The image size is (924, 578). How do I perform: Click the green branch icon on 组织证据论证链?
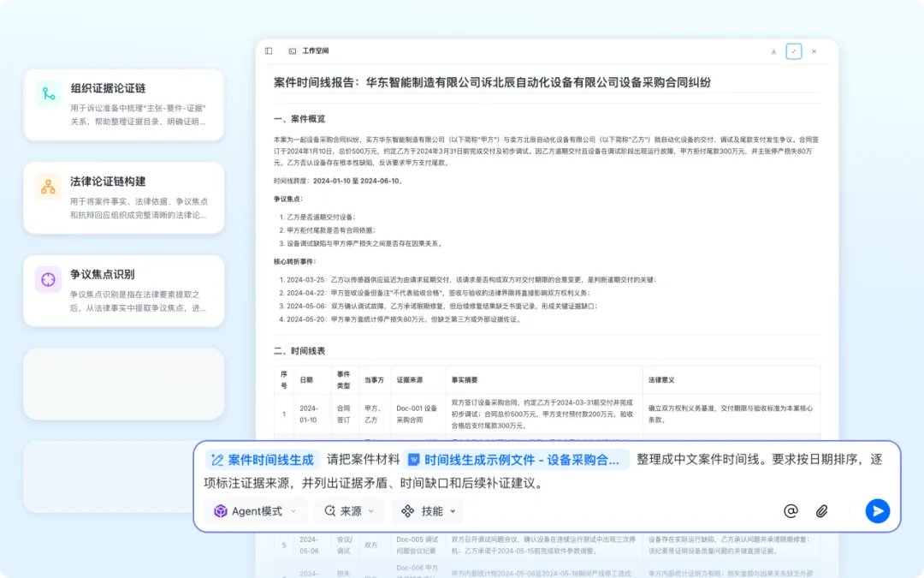pyautogui.click(x=48, y=94)
